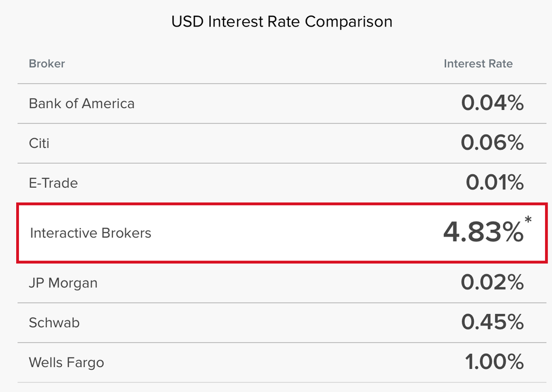
Task: Click the Bank of America broker name
Action: click(81, 104)
